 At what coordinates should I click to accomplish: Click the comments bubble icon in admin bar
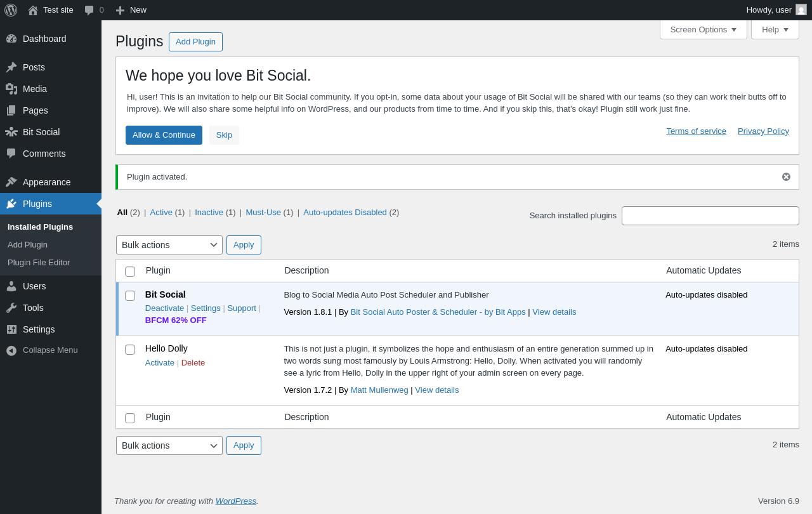(x=89, y=10)
